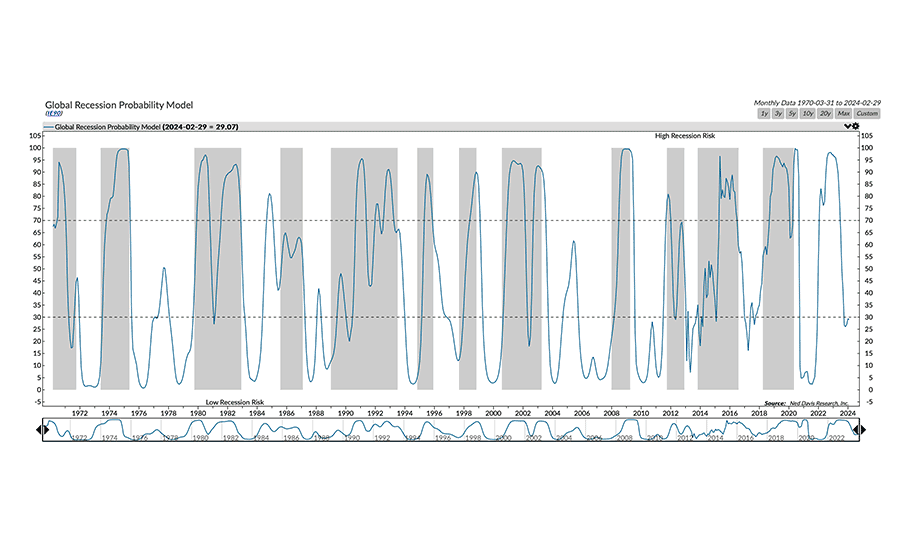Choose the 10y time range

tap(808, 114)
